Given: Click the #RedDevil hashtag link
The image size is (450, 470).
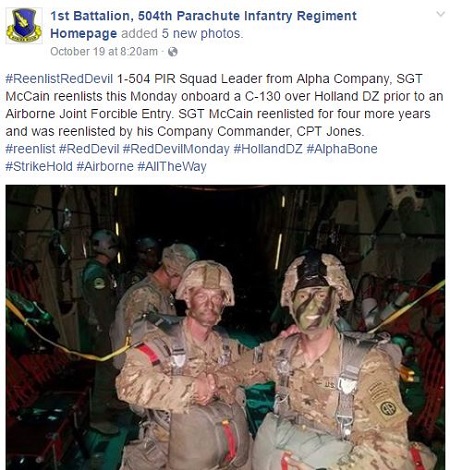Looking at the screenshot, I should click(89, 149).
